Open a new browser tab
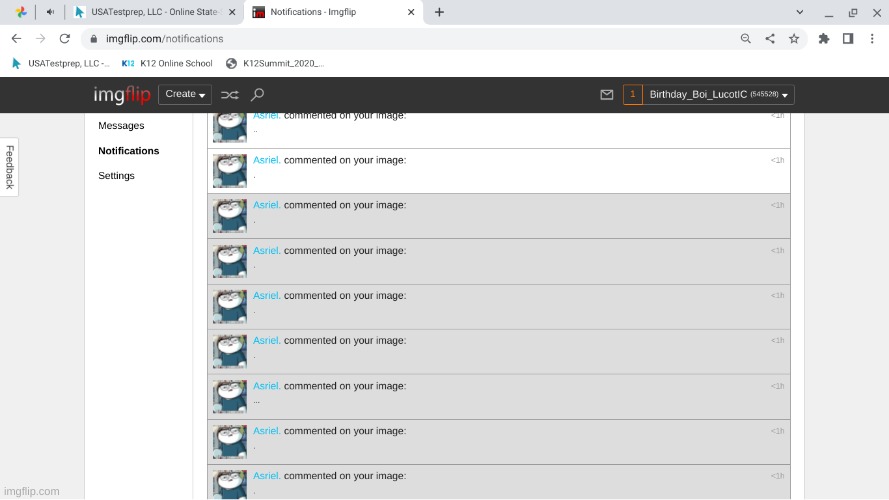 [x=439, y=12]
